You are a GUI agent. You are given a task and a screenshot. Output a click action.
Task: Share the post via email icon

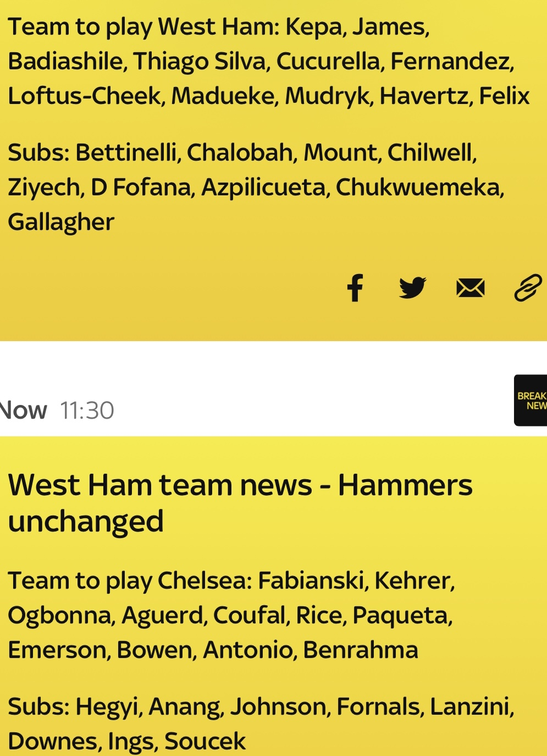coord(471,288)
